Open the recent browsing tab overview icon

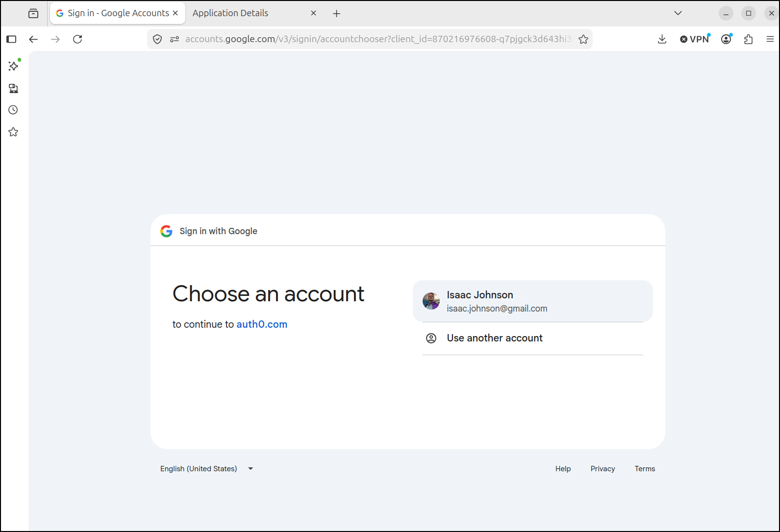[33, 14]
